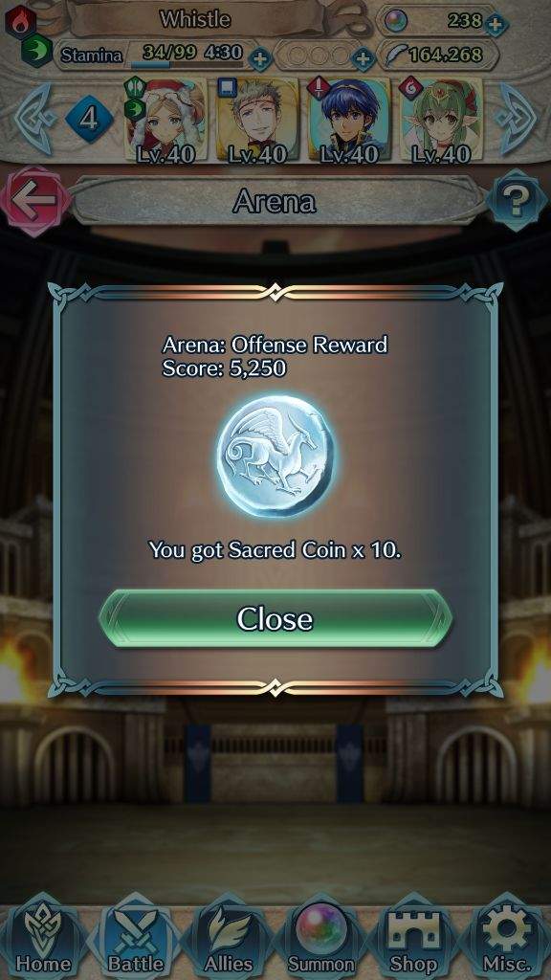Select the blue-haired Marth portrait
The height and width of the screenshot is (980, 551).
point(349,120)
